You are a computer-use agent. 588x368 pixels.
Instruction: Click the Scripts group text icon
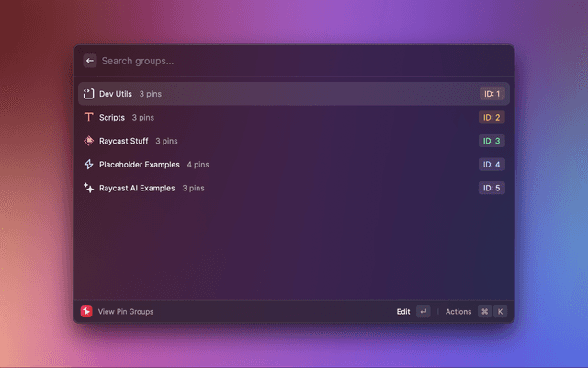tap(89, 118)
